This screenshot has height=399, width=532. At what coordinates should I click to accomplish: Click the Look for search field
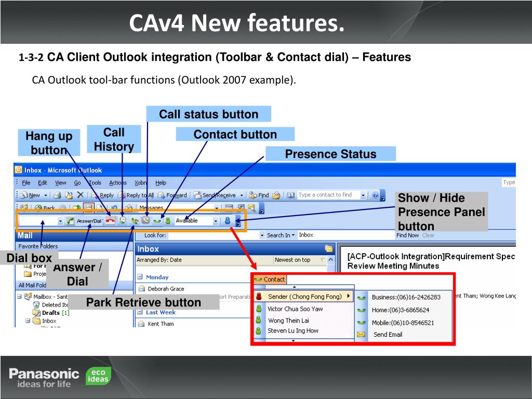tap(214, 235)
